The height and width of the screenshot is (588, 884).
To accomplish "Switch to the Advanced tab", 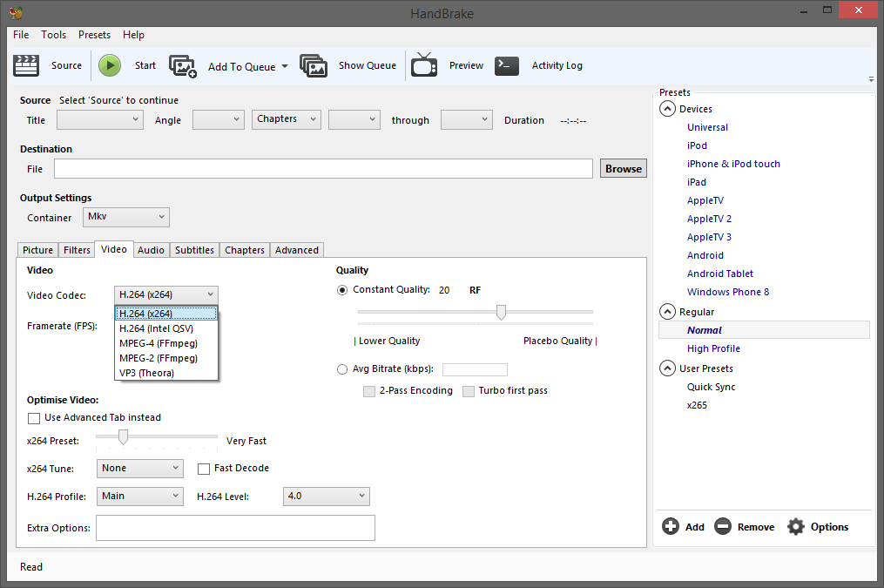I will [x=296, y=250].
